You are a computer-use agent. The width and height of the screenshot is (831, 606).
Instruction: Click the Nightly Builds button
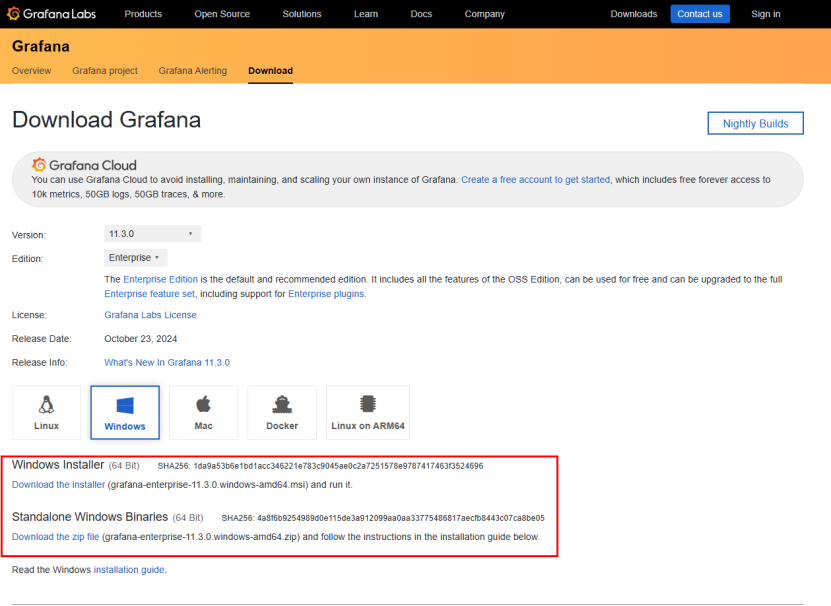pos(755,123)
